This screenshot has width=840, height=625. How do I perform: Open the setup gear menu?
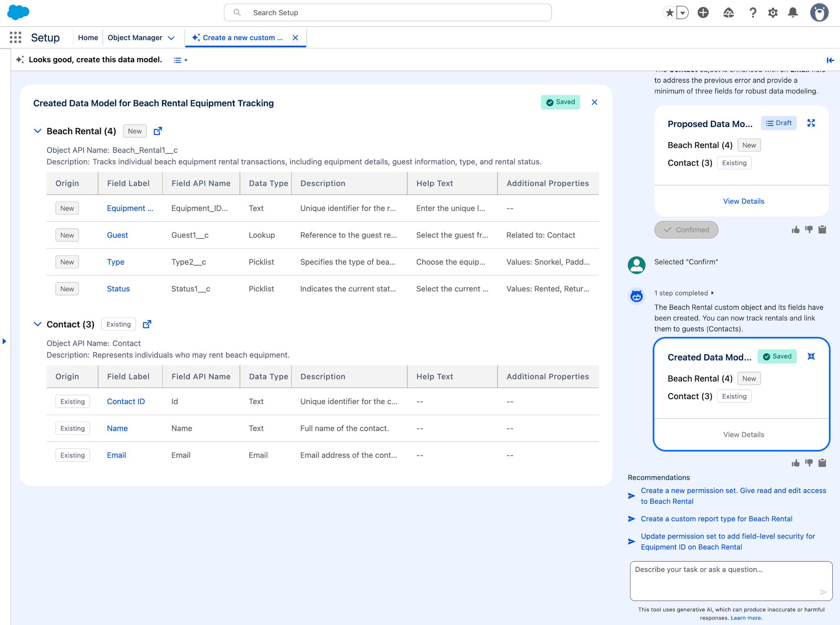coord(773,13)
